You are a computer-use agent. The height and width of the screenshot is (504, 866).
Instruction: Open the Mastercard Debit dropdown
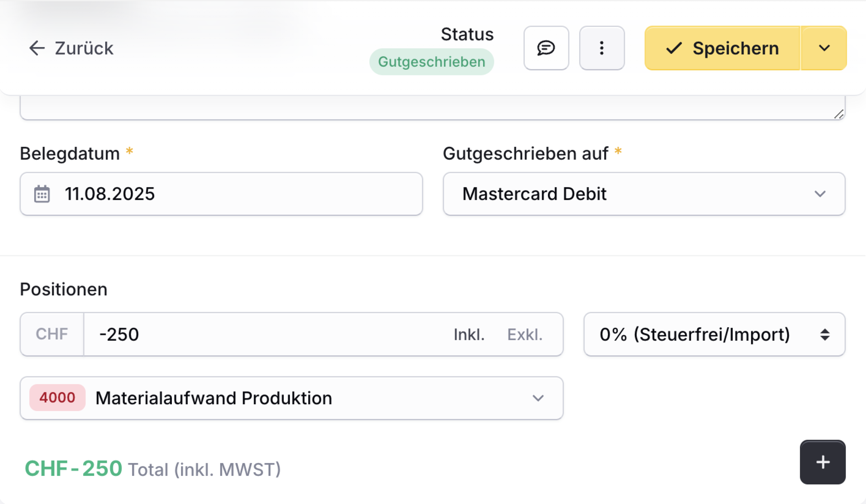pos(644,194)
